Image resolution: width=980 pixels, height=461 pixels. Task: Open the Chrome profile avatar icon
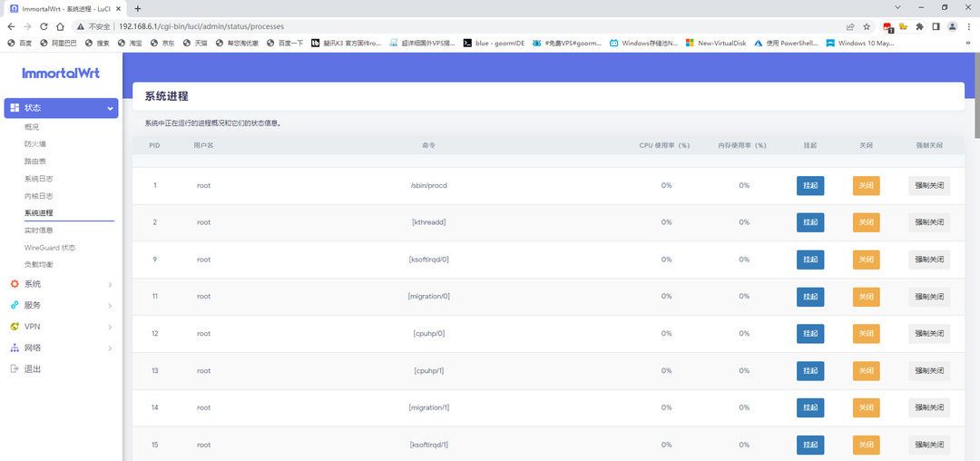pyautogui.click(x=952, y=27)
